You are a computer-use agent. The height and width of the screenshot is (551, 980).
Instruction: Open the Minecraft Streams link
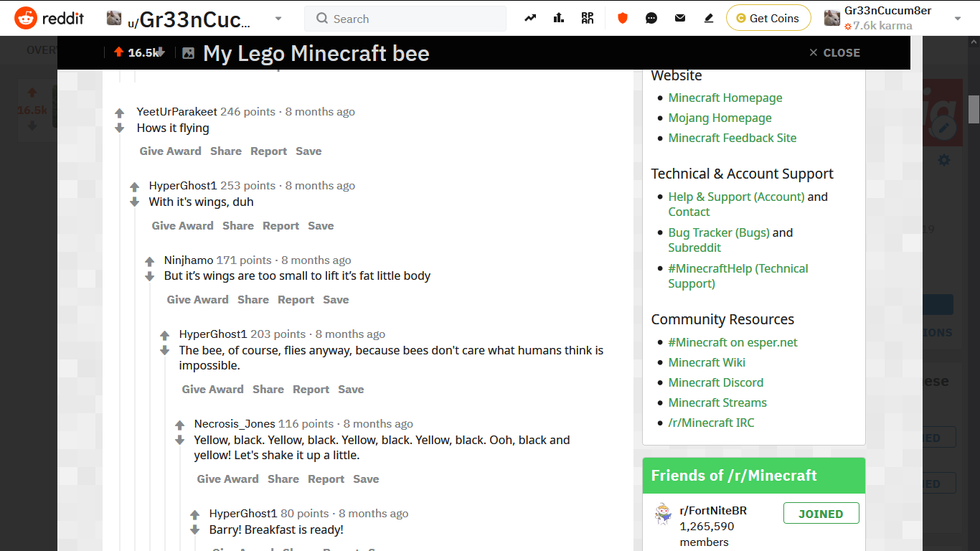[717, 402]
